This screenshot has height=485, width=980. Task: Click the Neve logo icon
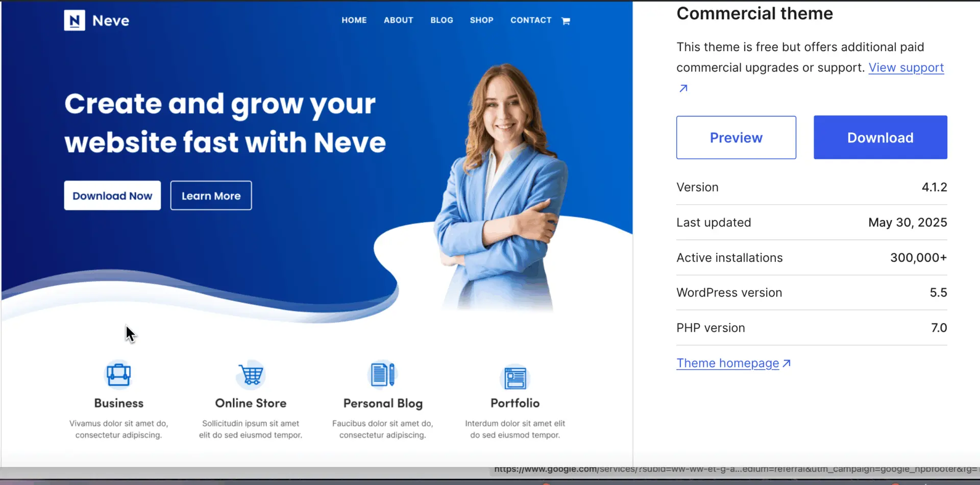[74, 20]
